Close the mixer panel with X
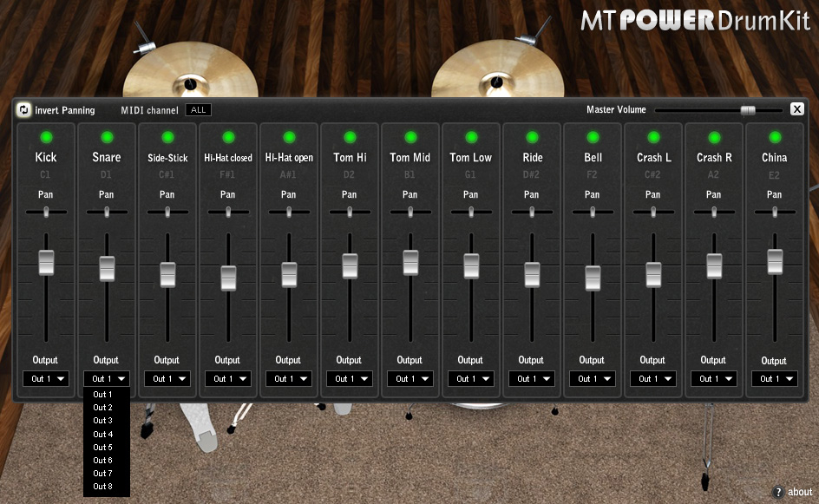Screen dimensions: 819x504 (796, 109)
